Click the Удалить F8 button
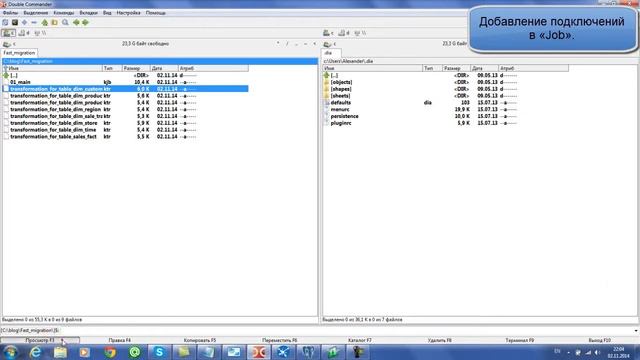 (x=440, y=340)
